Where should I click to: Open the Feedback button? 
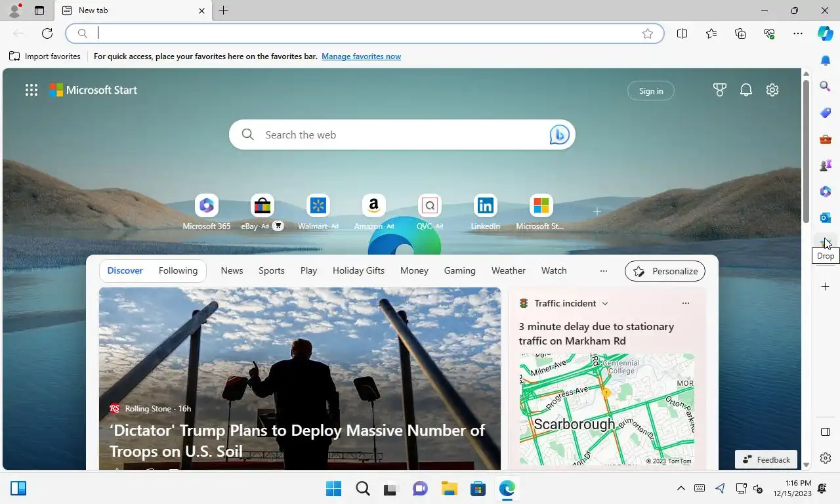(x=766, y=459)
